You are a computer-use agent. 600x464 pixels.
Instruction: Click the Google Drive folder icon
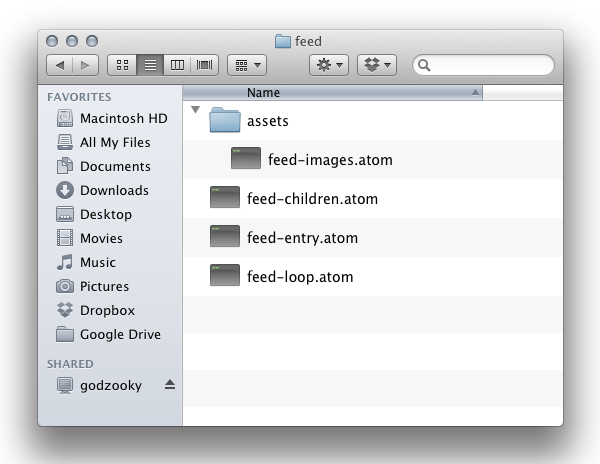tap(65, 334)
